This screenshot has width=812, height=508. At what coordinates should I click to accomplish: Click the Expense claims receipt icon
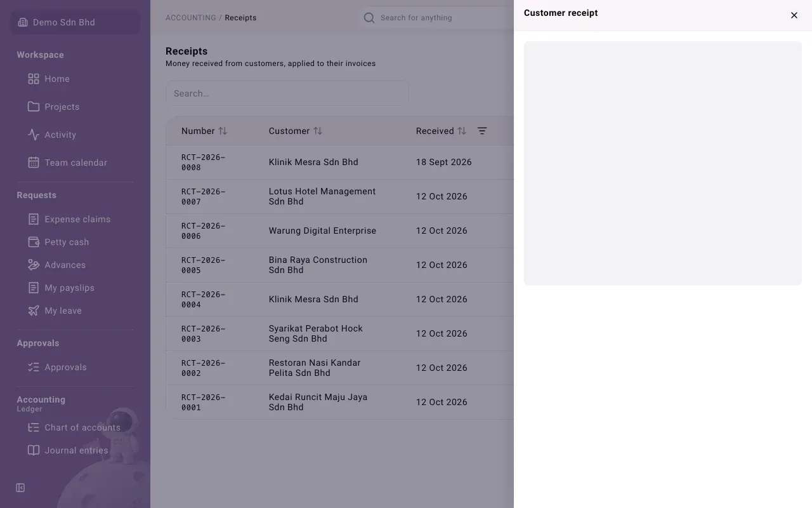tap(34, 219)
